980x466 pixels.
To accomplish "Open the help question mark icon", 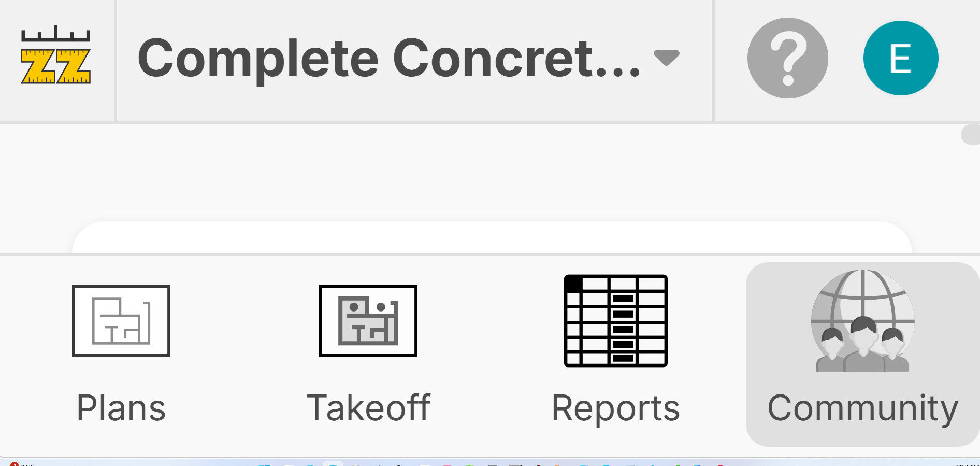I will pyautogui.click(x=787, y=58).
